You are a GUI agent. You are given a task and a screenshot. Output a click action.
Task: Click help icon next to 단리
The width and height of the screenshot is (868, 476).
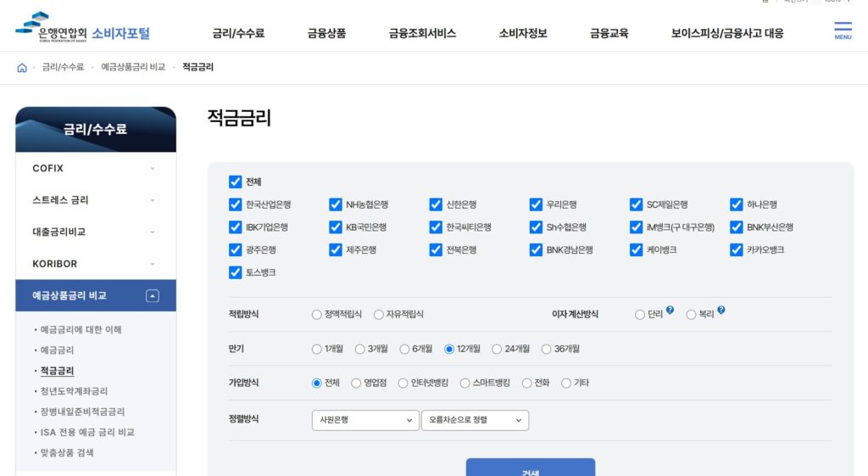click(x=670, y=310)
